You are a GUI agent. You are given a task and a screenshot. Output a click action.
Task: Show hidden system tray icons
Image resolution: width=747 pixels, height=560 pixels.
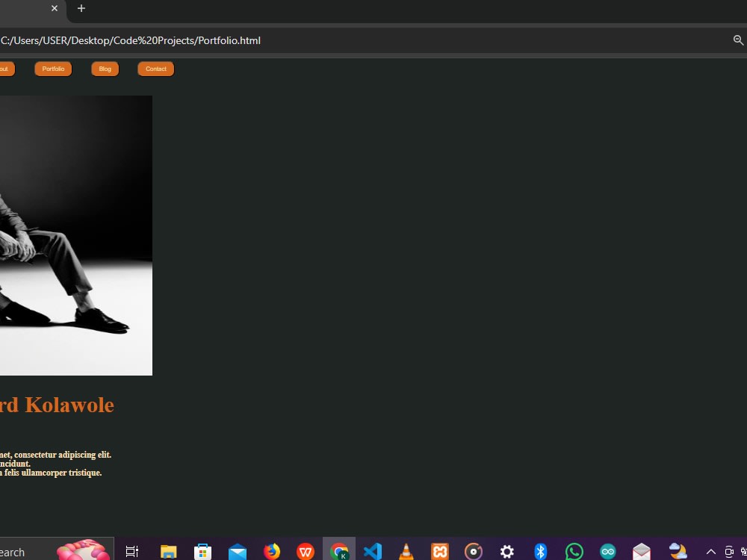pyautogui.click(x=711, y=552)
